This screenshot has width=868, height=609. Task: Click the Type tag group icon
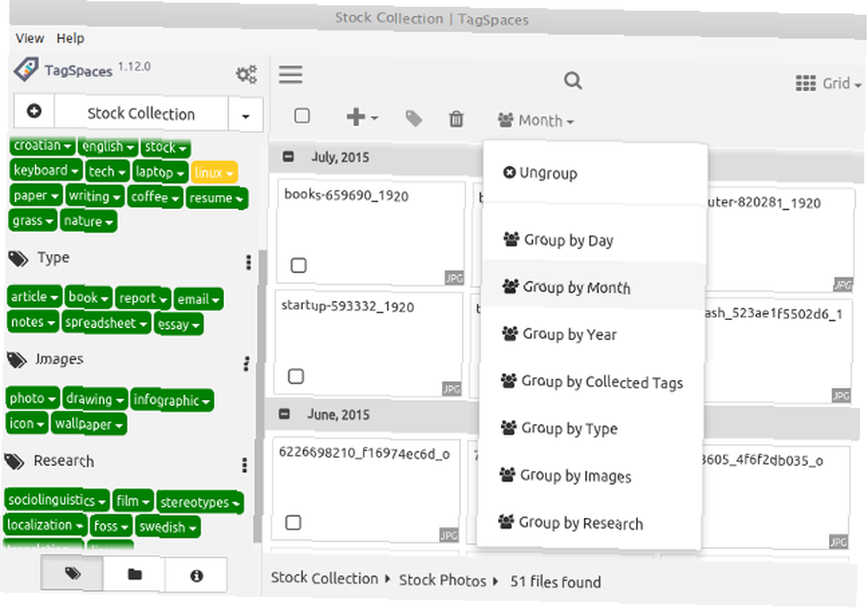[x=18, y=259]
